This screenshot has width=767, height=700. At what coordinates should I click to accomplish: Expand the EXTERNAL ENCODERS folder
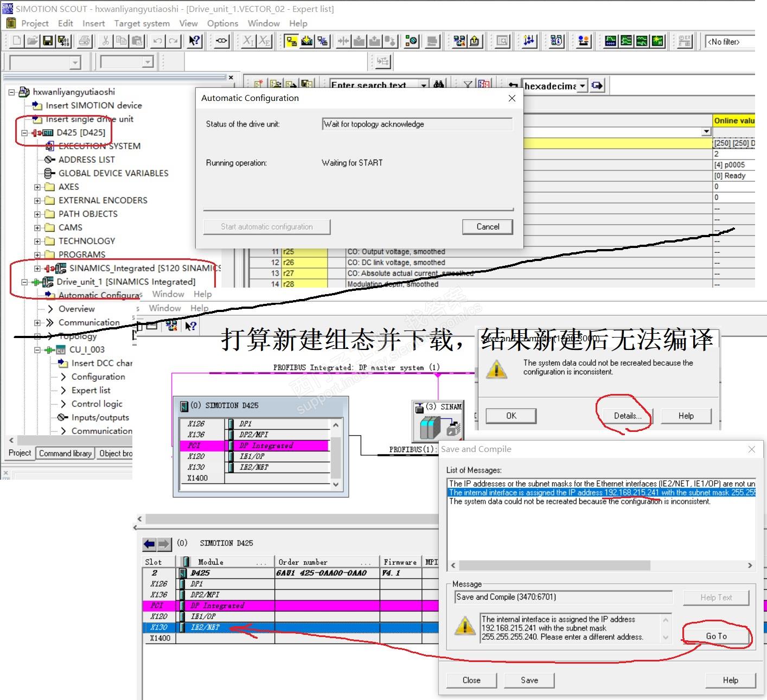click(37, 200)
